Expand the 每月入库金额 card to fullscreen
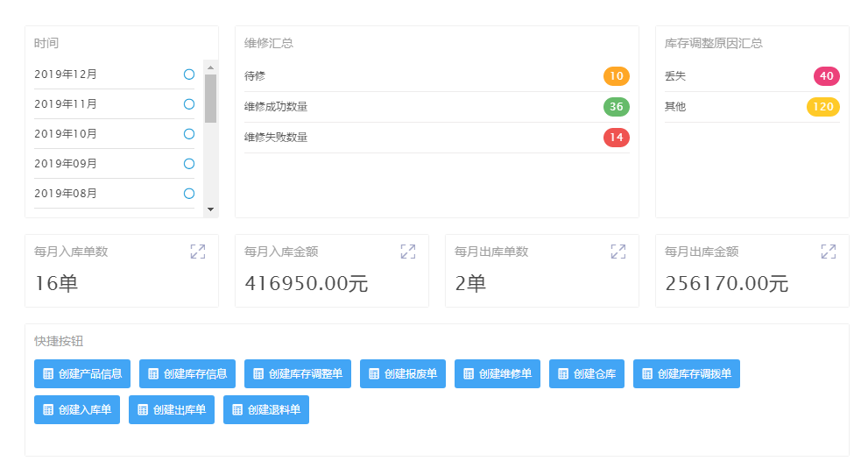Screen dimensions: 868x468 (x=408, y=252)
